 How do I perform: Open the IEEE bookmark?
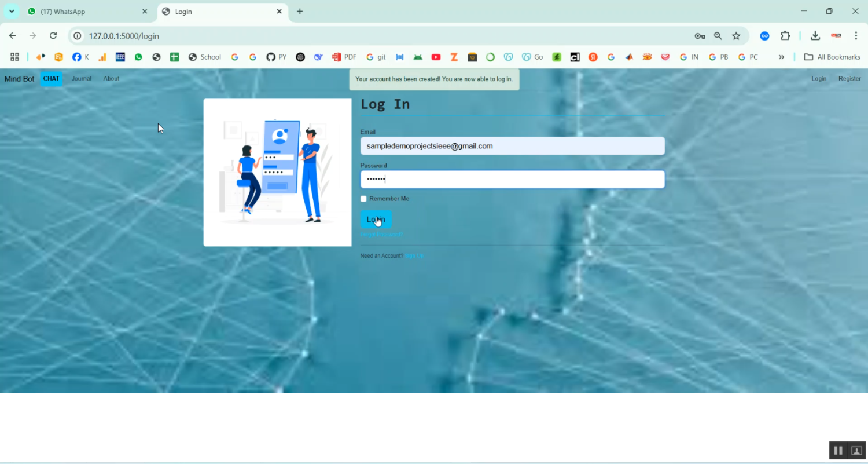pyautogui.click(x=120, y=57)
